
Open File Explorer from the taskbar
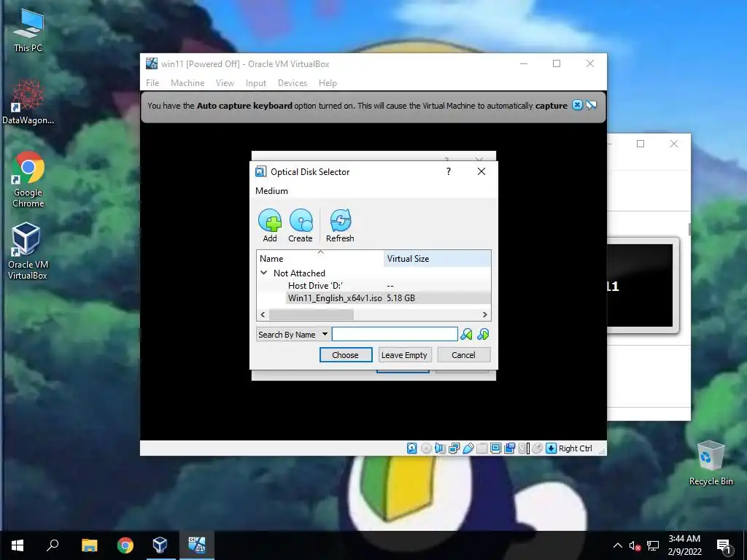[89, 545]
